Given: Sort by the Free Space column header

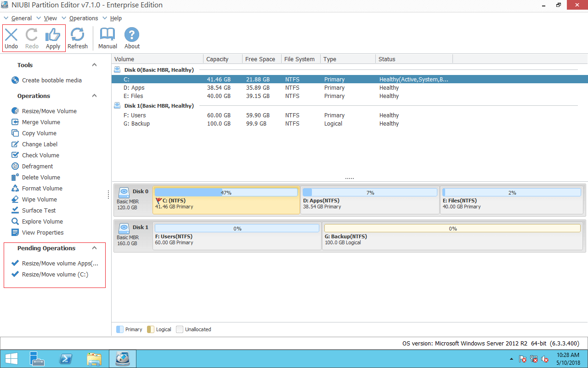Looking at the screenshot, I should click(x=262, y=59).
